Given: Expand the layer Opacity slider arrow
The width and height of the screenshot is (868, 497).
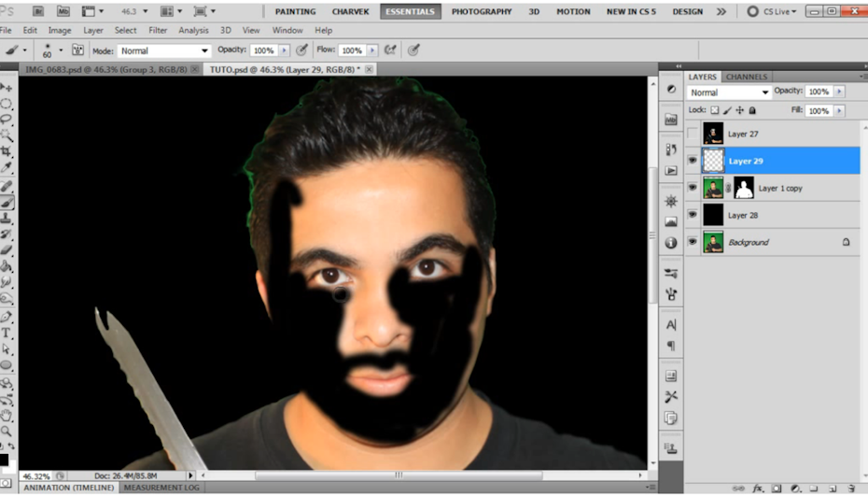Looking at the screenshot, I should click(839, 92).
